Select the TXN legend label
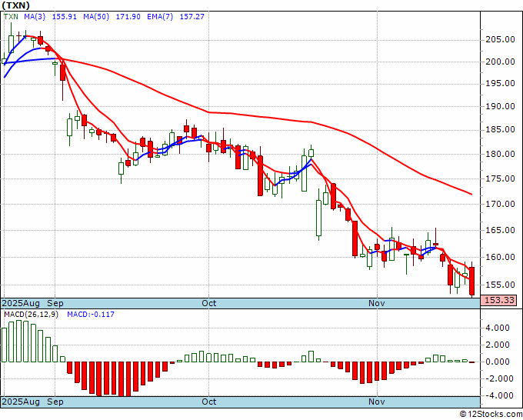Screen dimensions: 523x420 click(11, 17)
